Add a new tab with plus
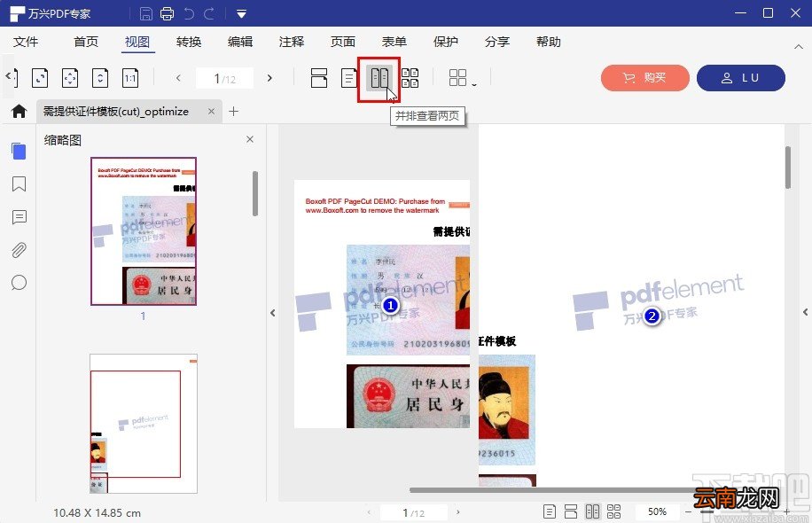Image resolution: width=812 pixels, height=523 pixels. [x=233, y=112]
